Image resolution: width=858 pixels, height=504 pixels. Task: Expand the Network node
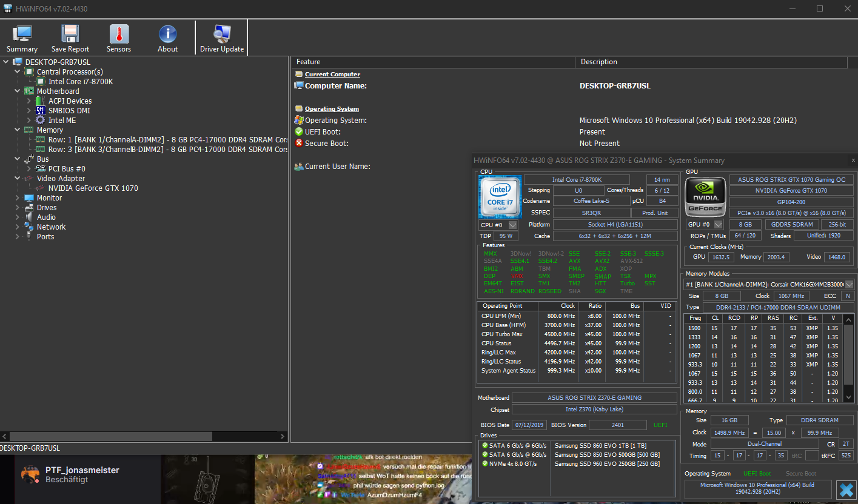coord(18,227)
